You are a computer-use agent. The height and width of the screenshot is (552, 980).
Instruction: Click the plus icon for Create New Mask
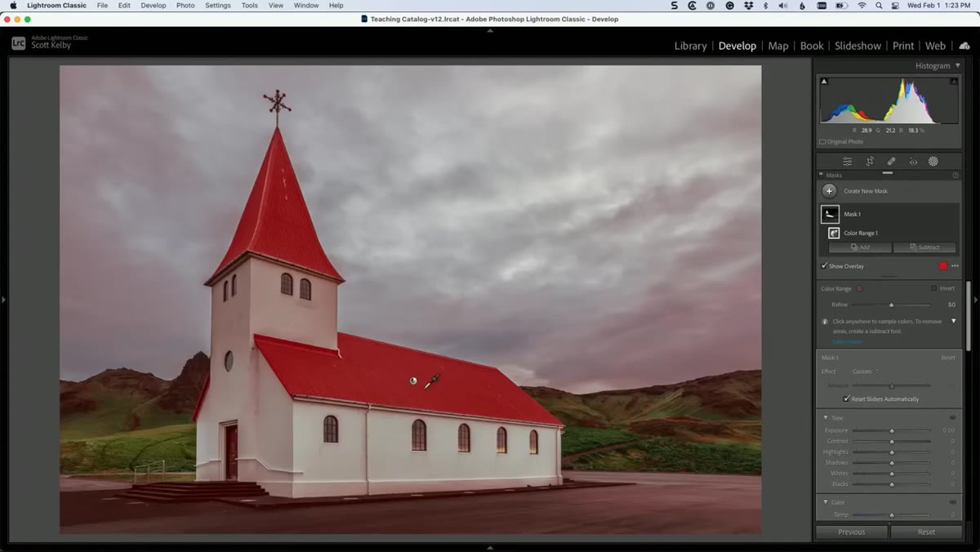pos(829,191)
